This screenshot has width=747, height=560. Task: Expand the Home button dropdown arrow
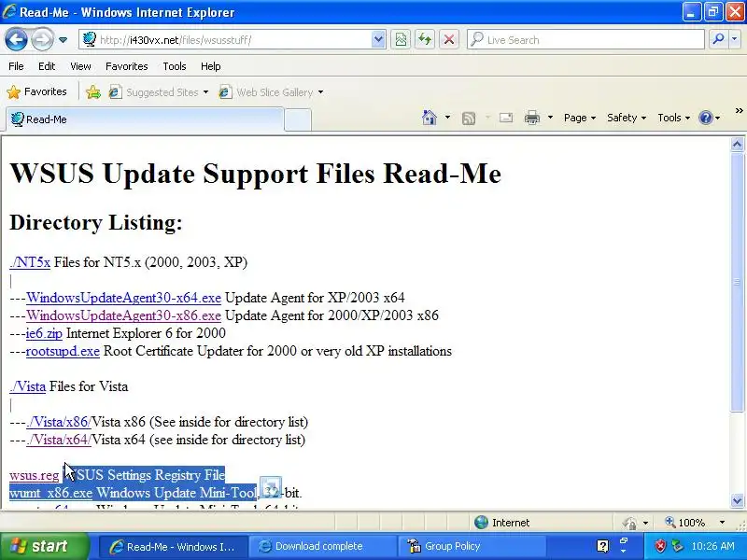(447, 118)
